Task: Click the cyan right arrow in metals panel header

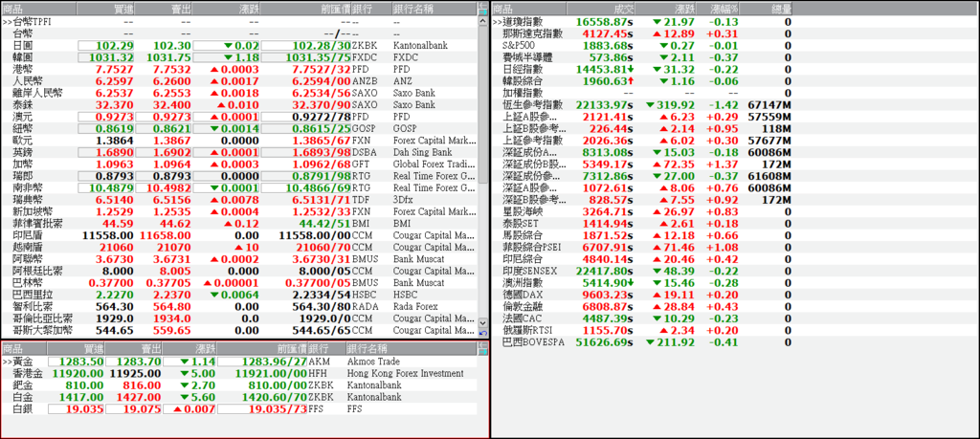Action: click(482, 352)
